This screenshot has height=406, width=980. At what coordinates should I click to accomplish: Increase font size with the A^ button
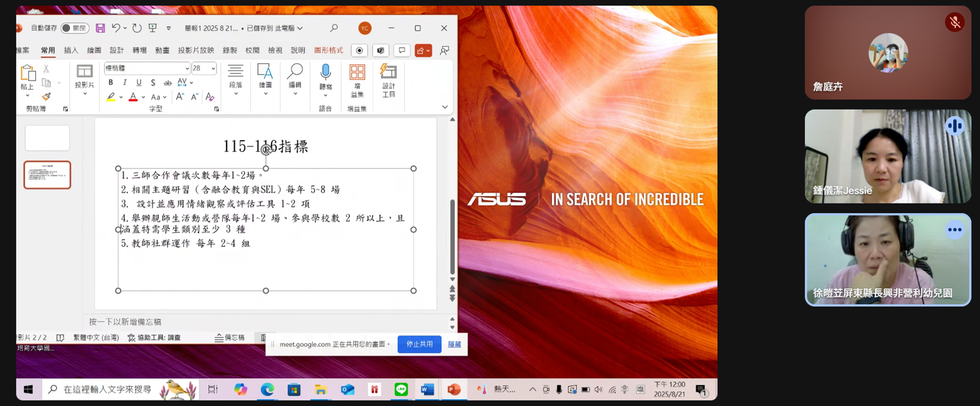(180, 97)
